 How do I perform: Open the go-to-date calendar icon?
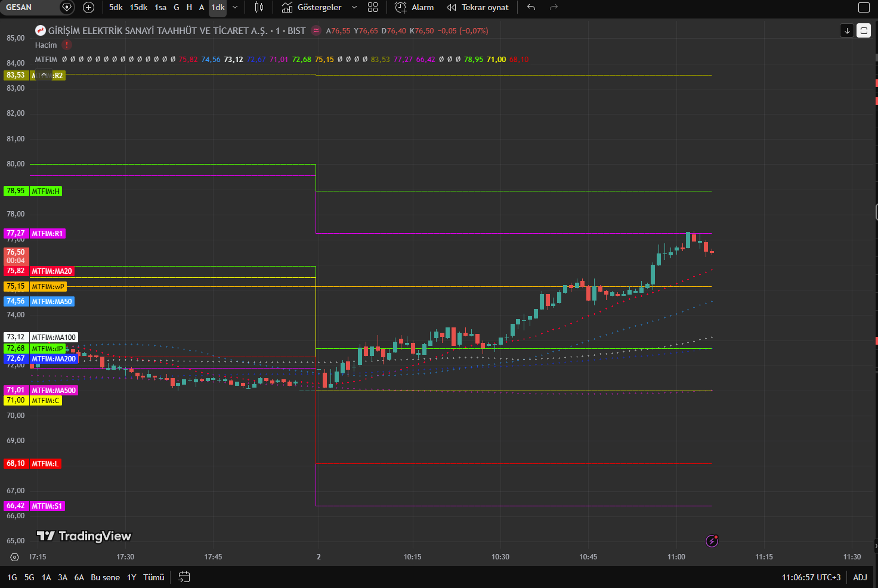(x=184, y=577)
